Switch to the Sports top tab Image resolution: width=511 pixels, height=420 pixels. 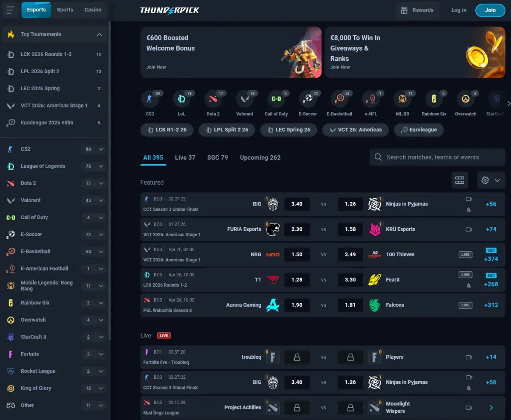coord(65,10)
